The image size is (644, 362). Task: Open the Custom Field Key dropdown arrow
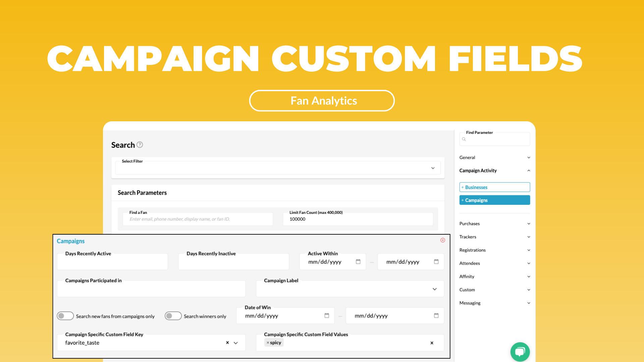coord(236,343)
